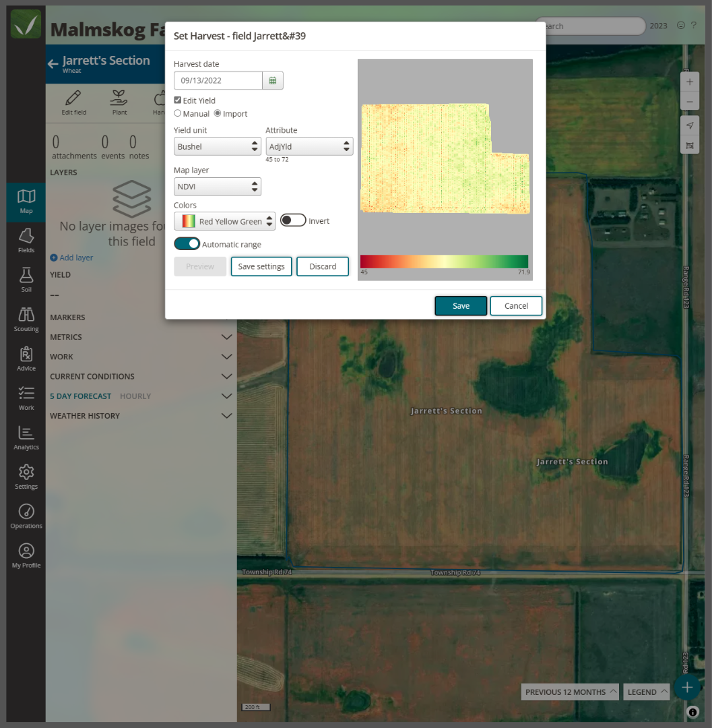Open the Attribute AdjYld dropdown

click(309, 146)
